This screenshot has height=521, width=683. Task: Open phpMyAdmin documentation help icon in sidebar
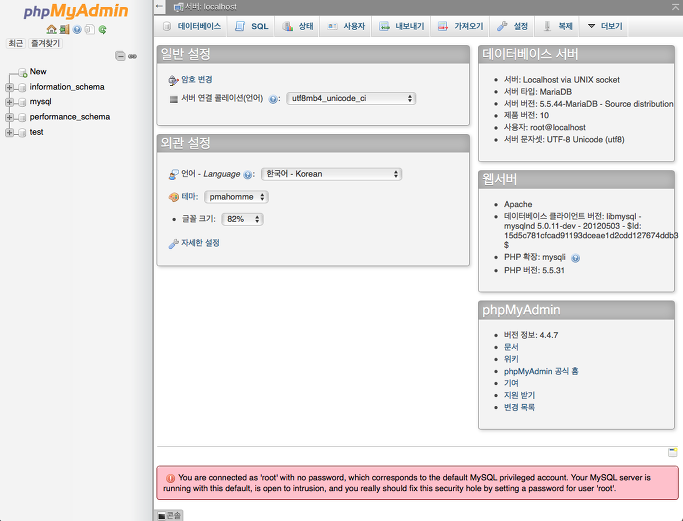(x=77, y=30)
